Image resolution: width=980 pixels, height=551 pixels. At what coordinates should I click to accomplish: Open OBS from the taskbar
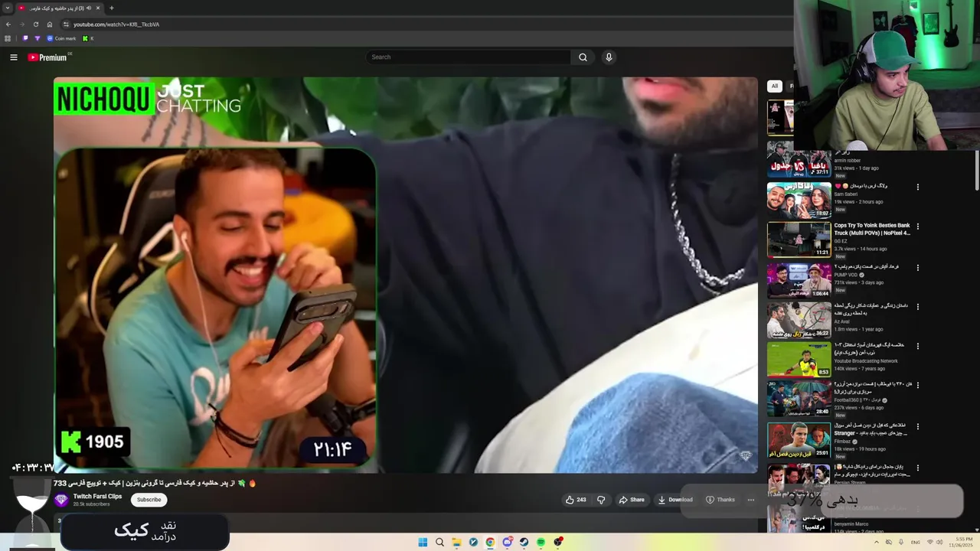point(558,542)
